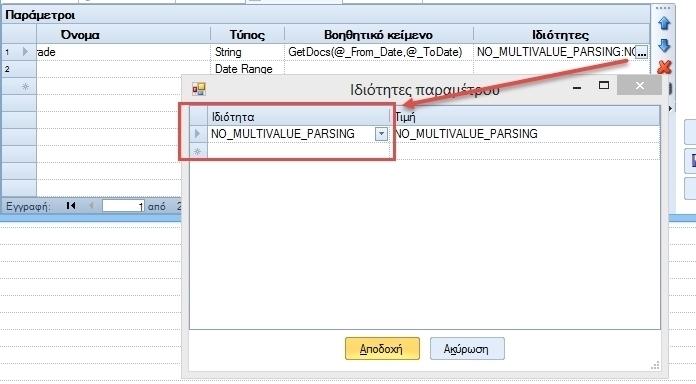Open the ellipsis button in Ιδιότητες cell
Image resolution: width=696 pixels, height=384 pixels.
click(641, 52)
